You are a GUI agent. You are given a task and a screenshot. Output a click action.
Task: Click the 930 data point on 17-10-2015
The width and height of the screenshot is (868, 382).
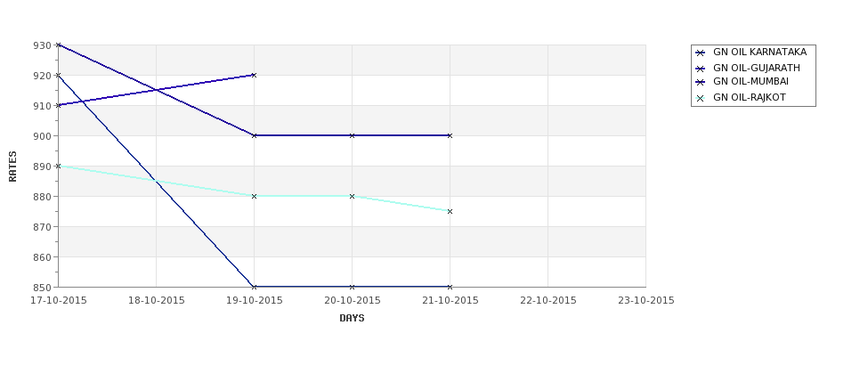point(58,45)
